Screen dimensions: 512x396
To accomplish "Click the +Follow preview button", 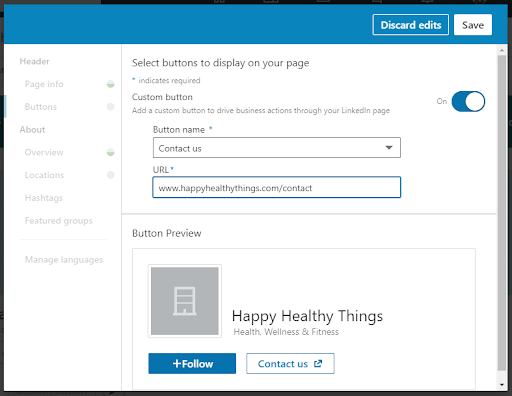I will click(x=192, y=364).
